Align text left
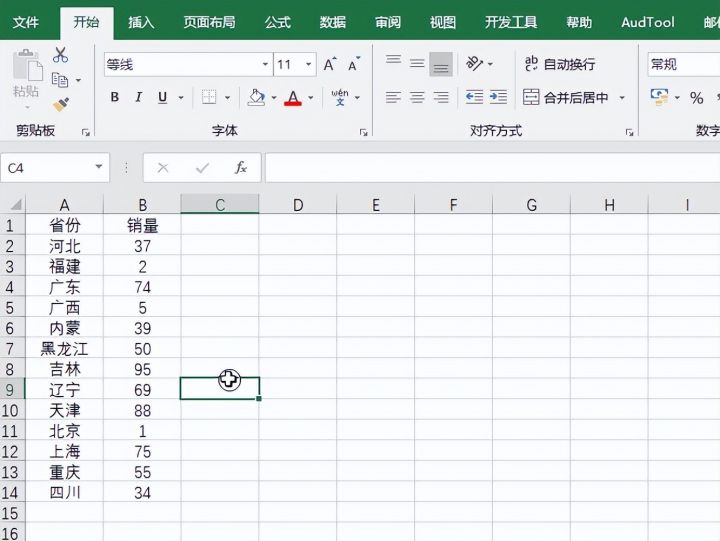This screenshot has width=720, height=541. (394, 97)
